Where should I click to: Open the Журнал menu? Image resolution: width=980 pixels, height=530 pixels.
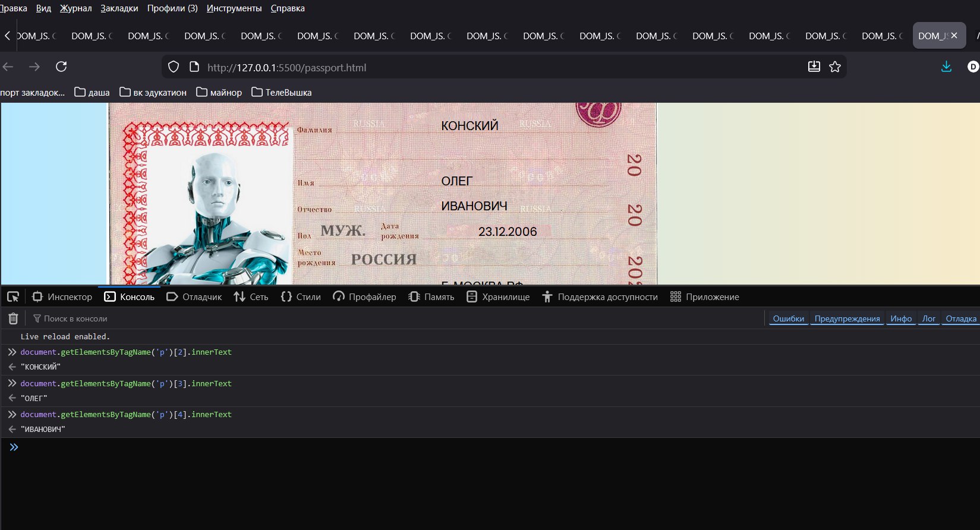(x=76, y=8)
